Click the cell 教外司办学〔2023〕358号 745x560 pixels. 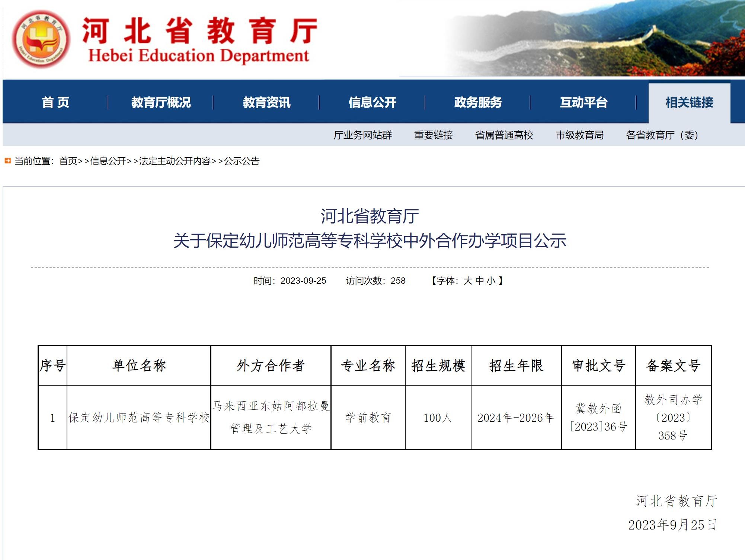[x=673, y=418]
